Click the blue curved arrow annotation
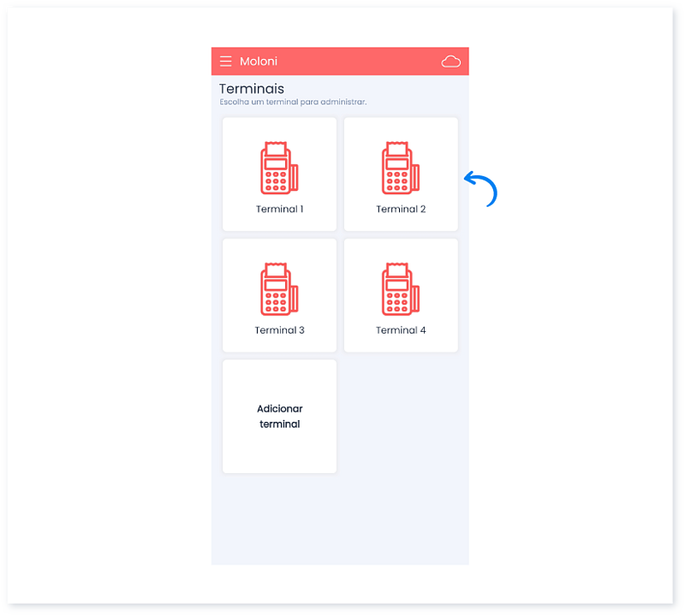Viewport: 685px width, 616px height. click(481, 189)
